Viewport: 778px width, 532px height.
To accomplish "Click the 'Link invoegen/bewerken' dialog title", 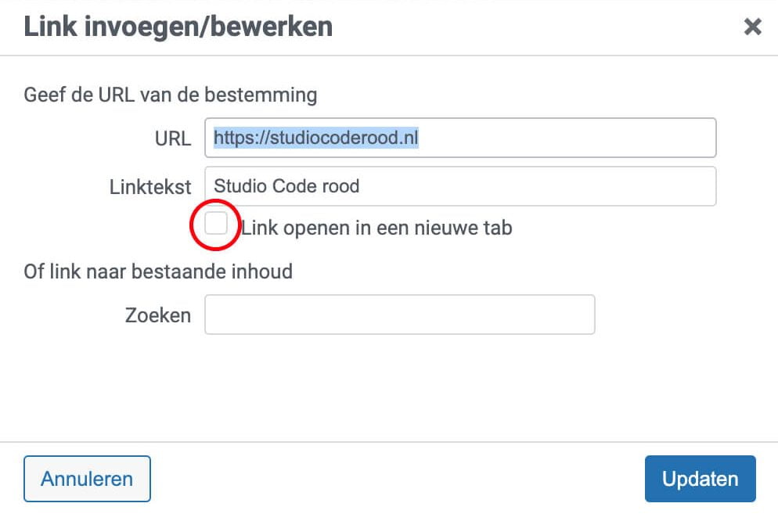I will [x=178, y=27].
